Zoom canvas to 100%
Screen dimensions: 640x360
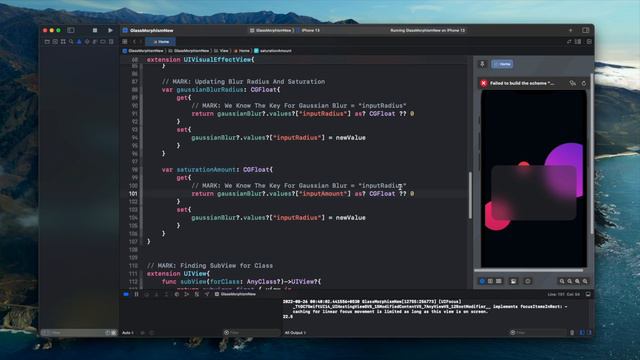point(570,281)
